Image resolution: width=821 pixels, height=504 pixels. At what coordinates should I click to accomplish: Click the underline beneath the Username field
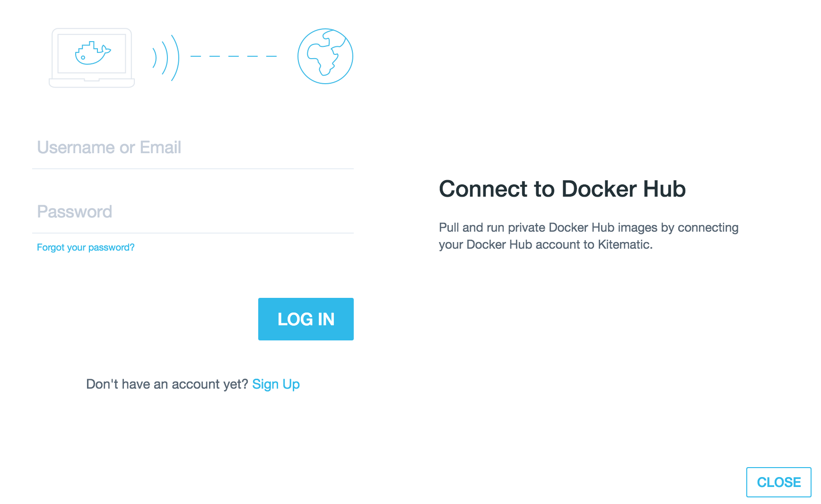pyautogui.click(x=193, y=169)
